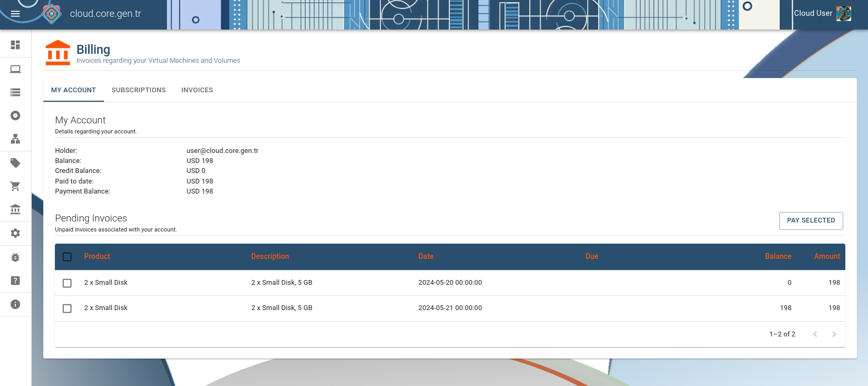Click the My Account heading
This screenshot has height=386, width=868.
point(80,120)
